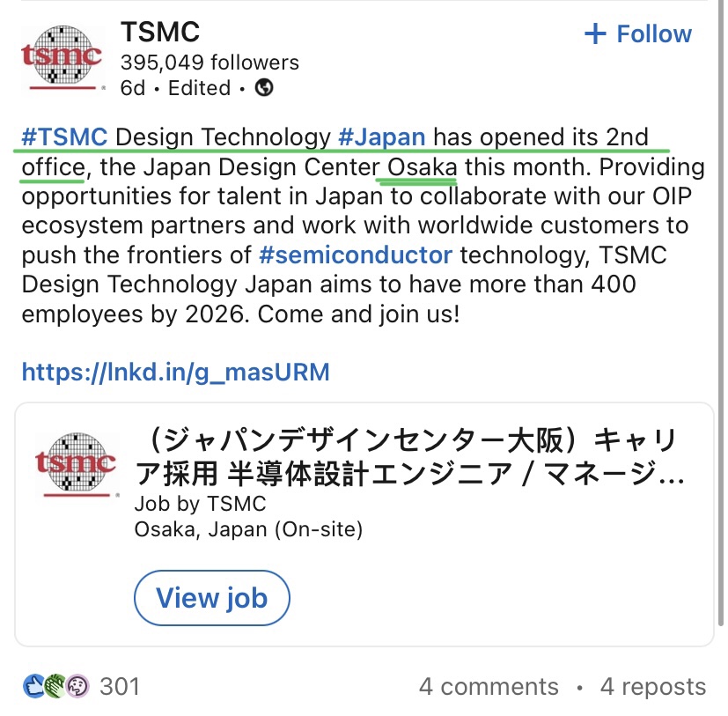728x716 pixels.
Task: Show the 4 comments
Action: [489, 686]
